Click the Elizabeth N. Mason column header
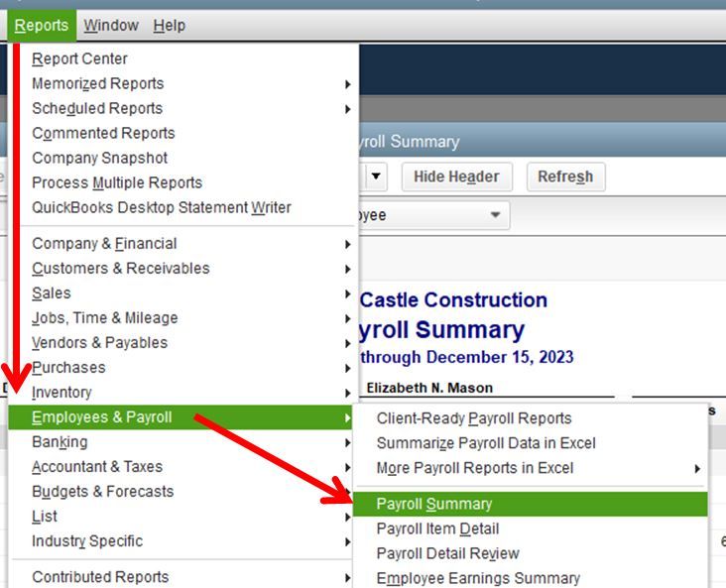Viewport: 726px width, 588px height. tap(429, 388)
